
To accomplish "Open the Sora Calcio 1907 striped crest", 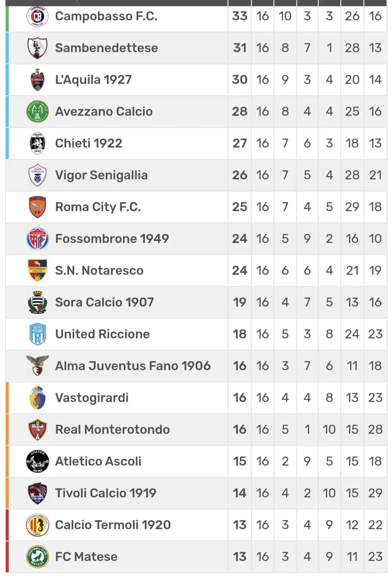I will [x=37, y=302].
